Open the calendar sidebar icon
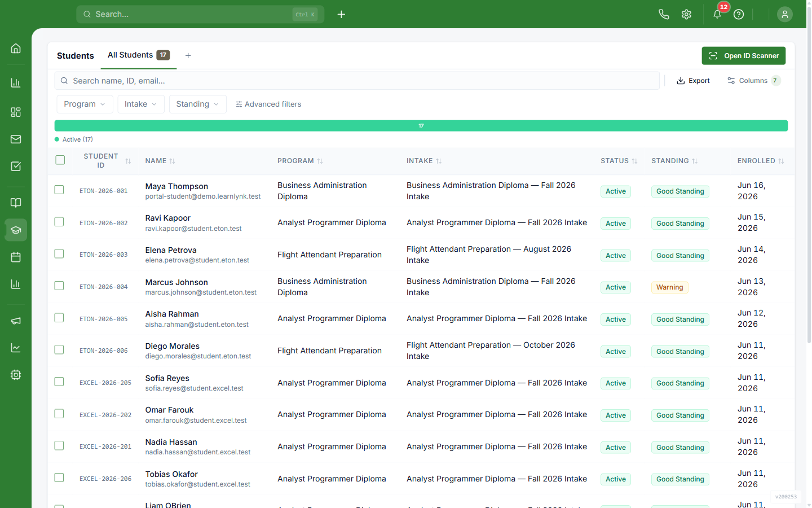812x508 pixels. coord(16,257)
